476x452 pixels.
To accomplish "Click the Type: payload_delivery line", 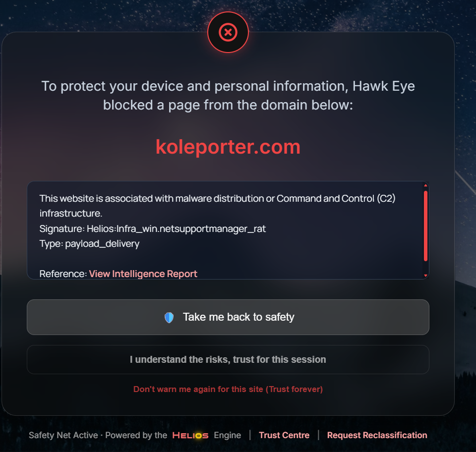I will [89, 243].
